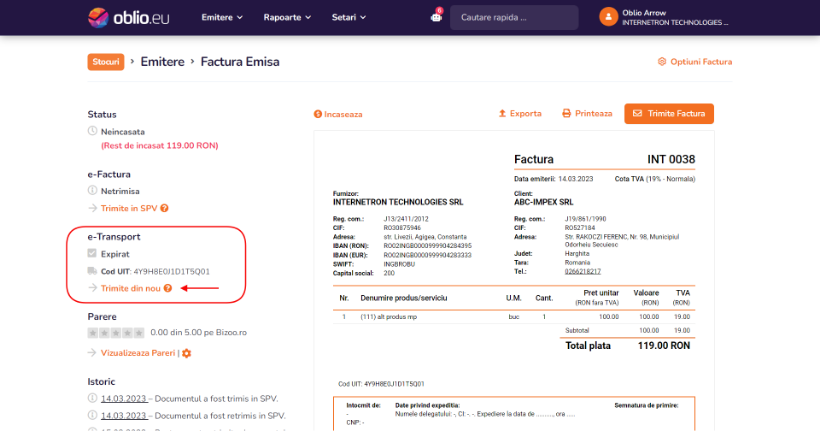Click the Rest de incasat 119.00 RON text

[x=160, y=145]
